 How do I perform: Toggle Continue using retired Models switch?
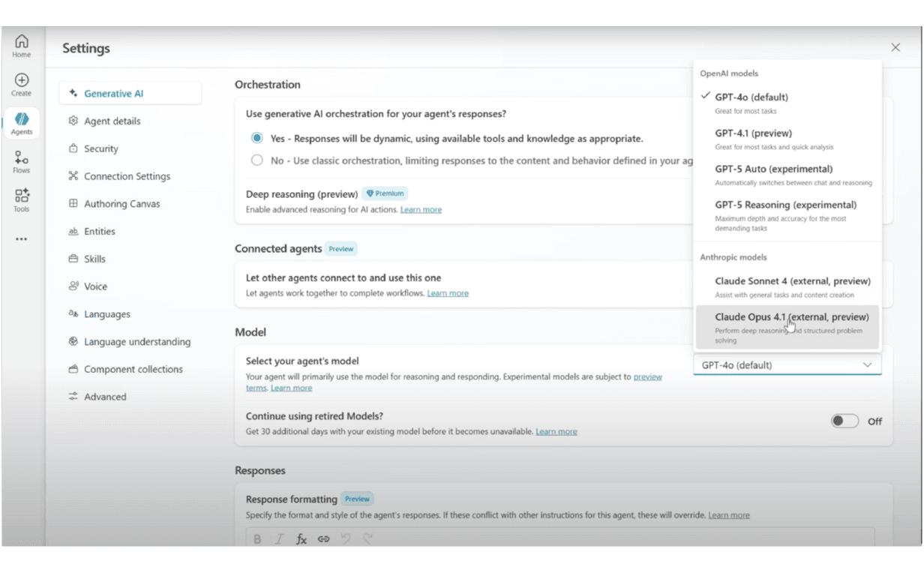coord(844,421)
